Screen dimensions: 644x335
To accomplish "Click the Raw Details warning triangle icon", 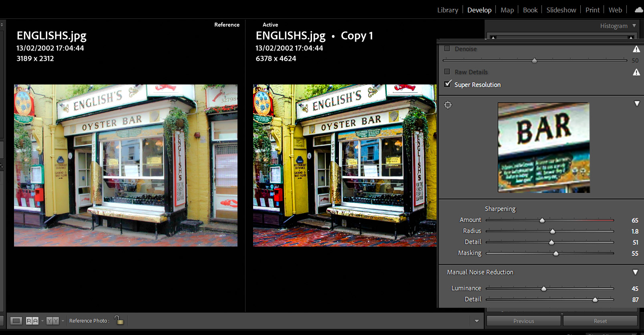I will click(636, 72).
